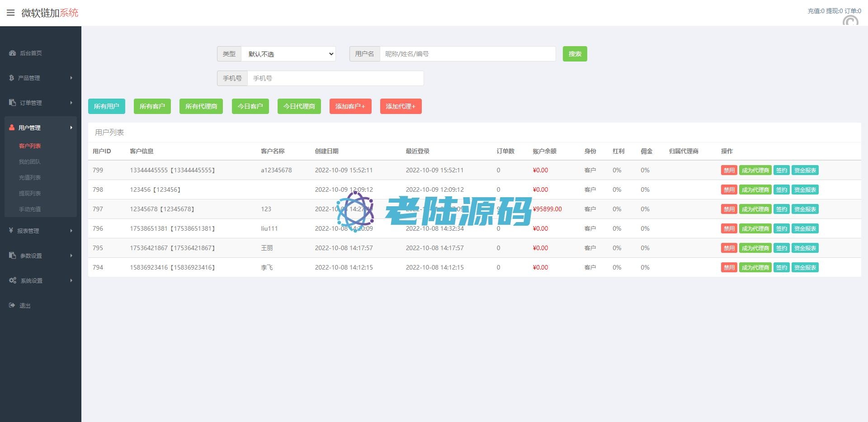
Task: Click 签约 for user 797
Action: click(x=782, y=209)
